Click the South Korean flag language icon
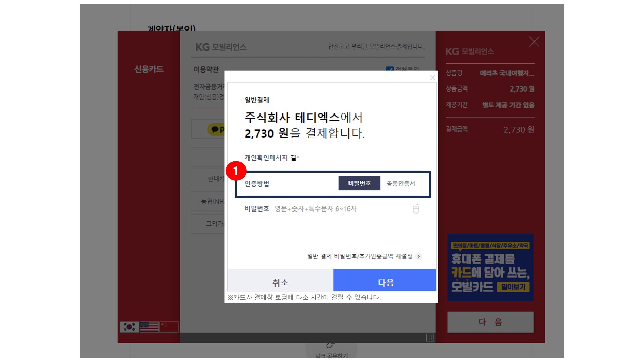The image size is (644, 362). [x=129, y=326]
